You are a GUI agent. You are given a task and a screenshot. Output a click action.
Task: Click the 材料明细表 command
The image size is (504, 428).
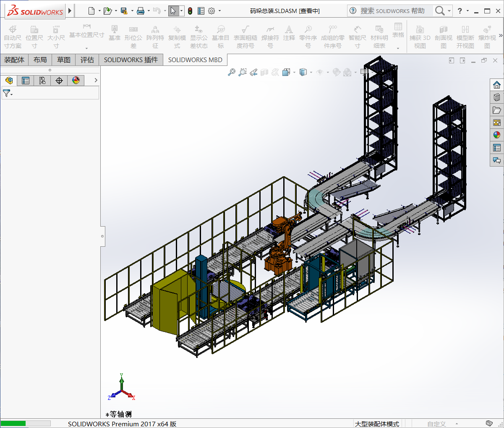click(379, 37)
